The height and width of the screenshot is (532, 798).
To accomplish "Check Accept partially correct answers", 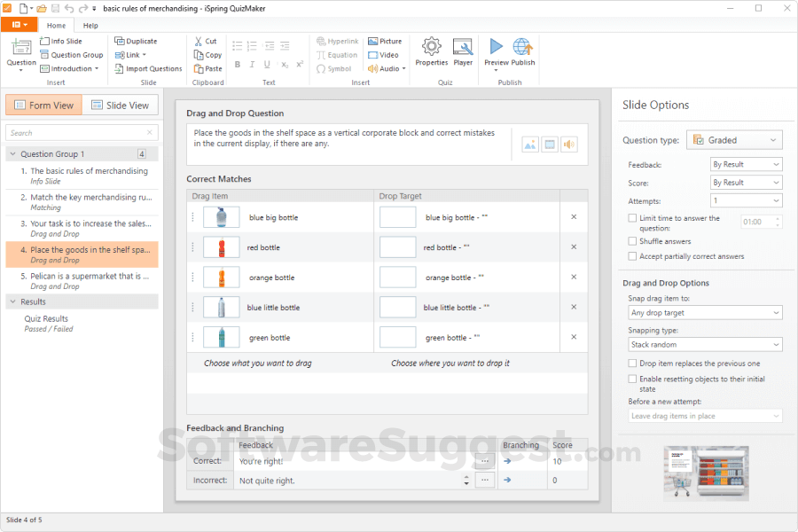I will tap(632, 256).
